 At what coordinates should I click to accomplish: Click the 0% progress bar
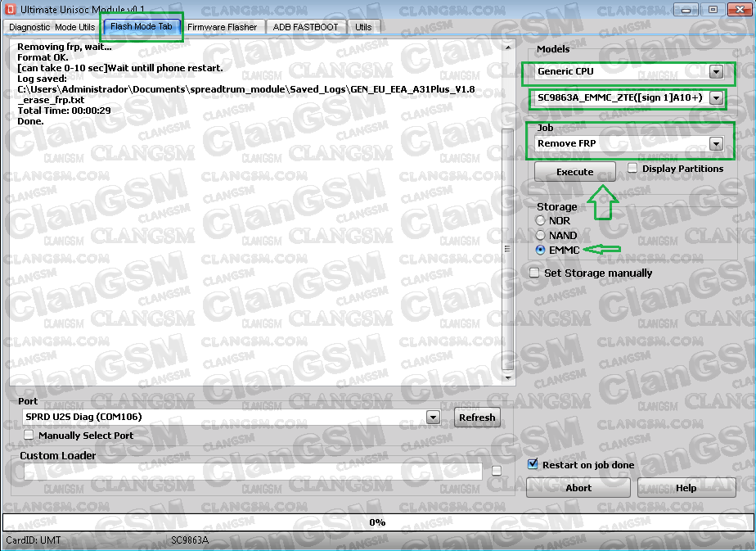coord(376,522)
